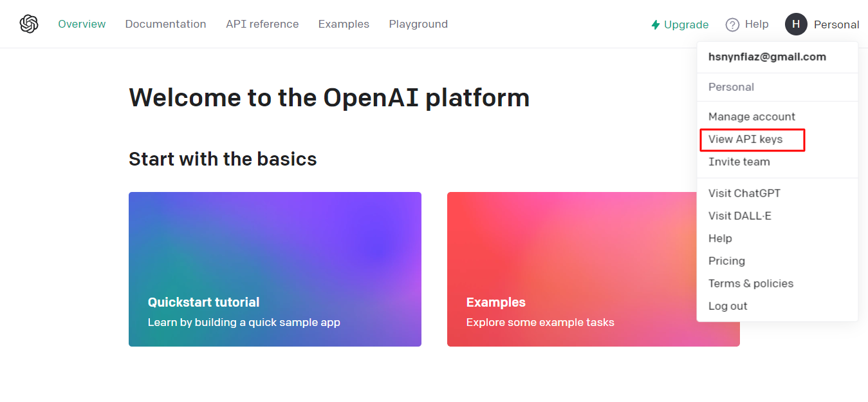Open the Overview tab

coord(82,24)
